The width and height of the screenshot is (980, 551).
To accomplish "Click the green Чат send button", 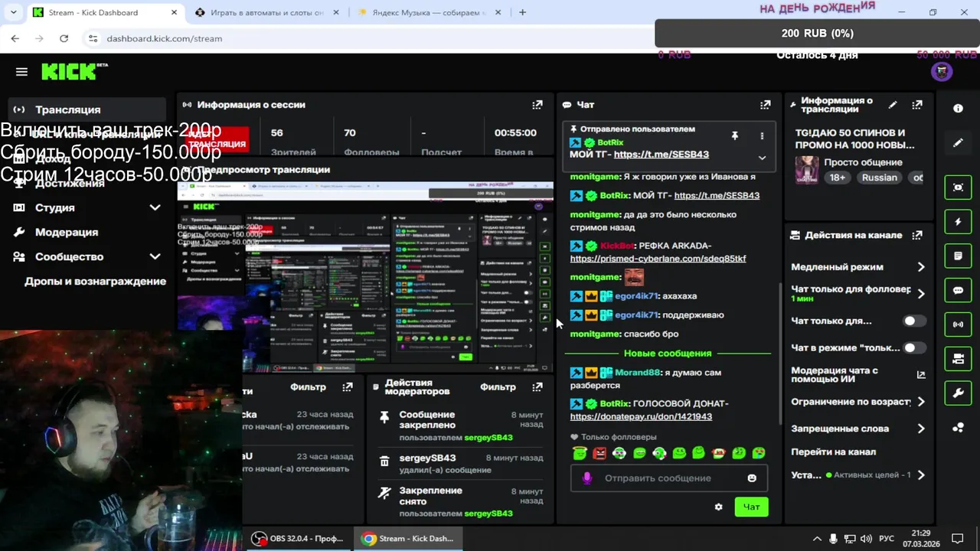I will [x=751, y=507].
